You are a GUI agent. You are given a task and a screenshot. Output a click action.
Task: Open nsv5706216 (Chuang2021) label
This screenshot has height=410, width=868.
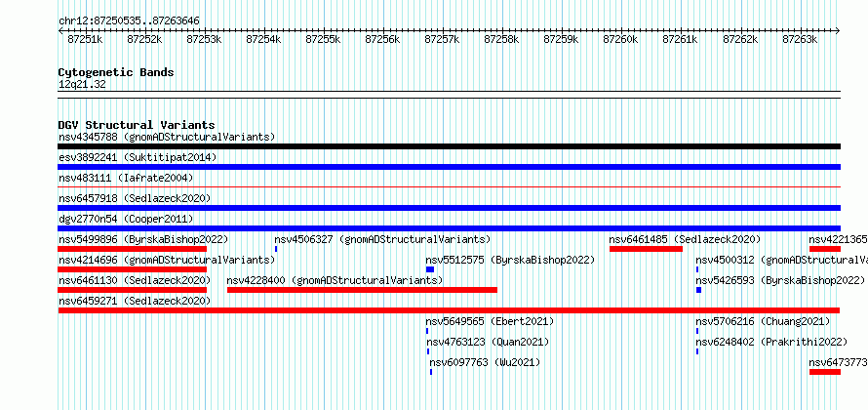(x=763, y=321)
